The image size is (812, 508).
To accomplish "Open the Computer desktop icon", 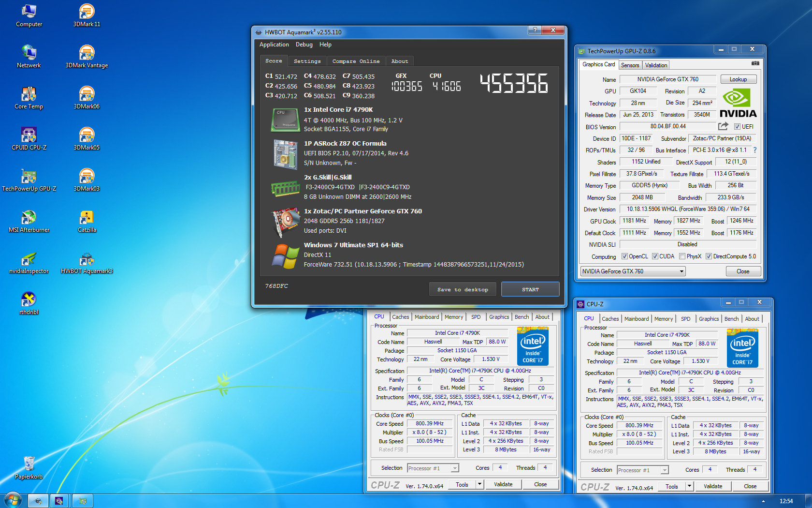I will click(29, 15).
